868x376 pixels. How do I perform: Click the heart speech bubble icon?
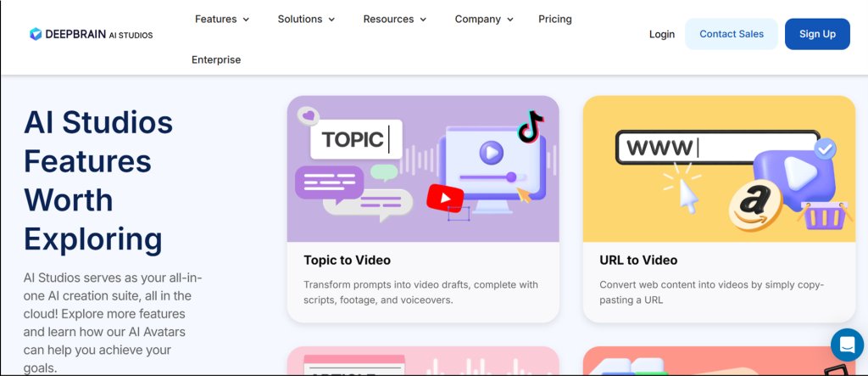(x=309, y=116)
